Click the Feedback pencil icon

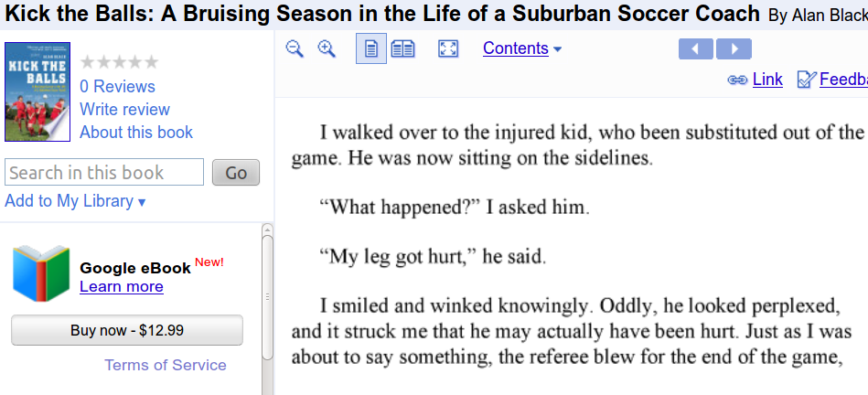tap(806, 80)
